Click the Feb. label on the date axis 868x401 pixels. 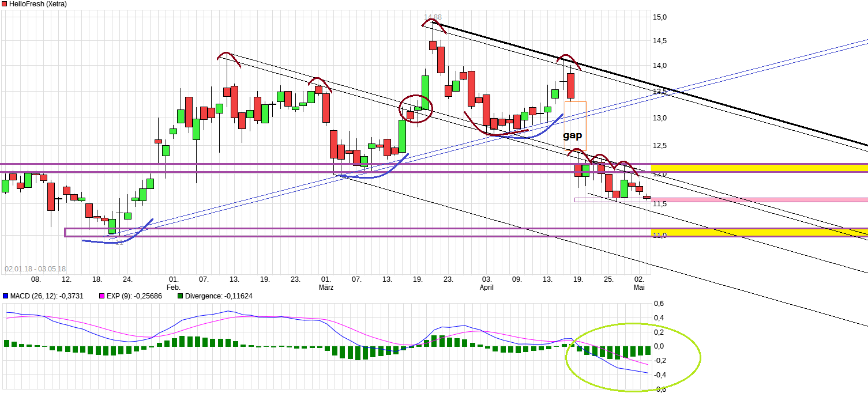tap(174, 287)
